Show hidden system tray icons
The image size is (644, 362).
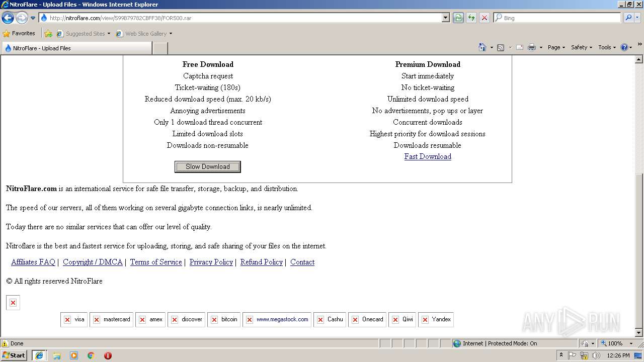[x=561, y=355]
